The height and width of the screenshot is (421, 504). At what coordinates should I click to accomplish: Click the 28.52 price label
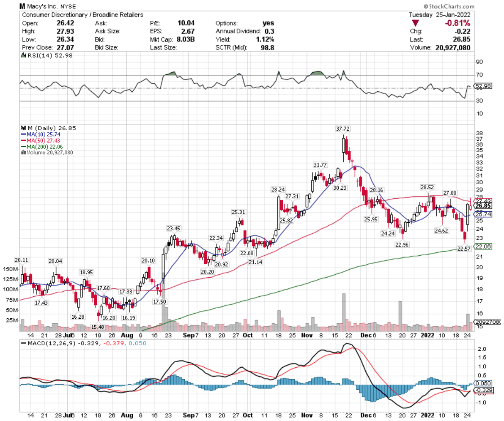(427, 187)
